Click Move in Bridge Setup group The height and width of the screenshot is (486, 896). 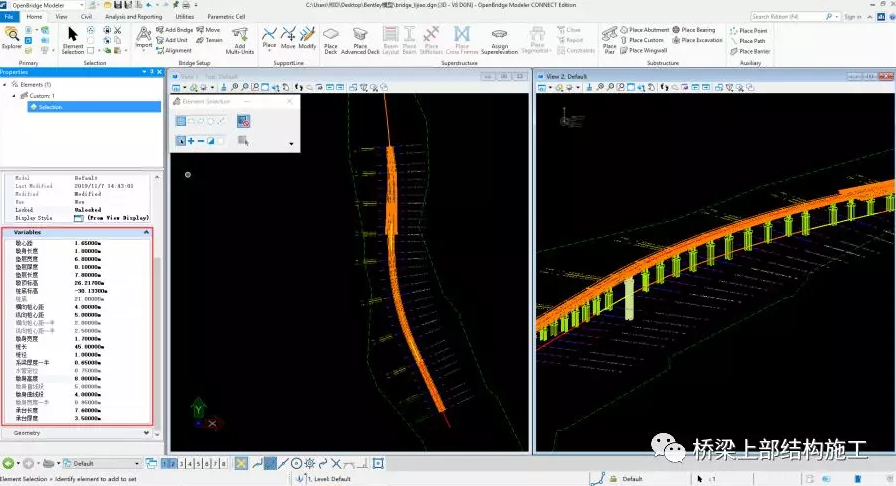point(209,30)
